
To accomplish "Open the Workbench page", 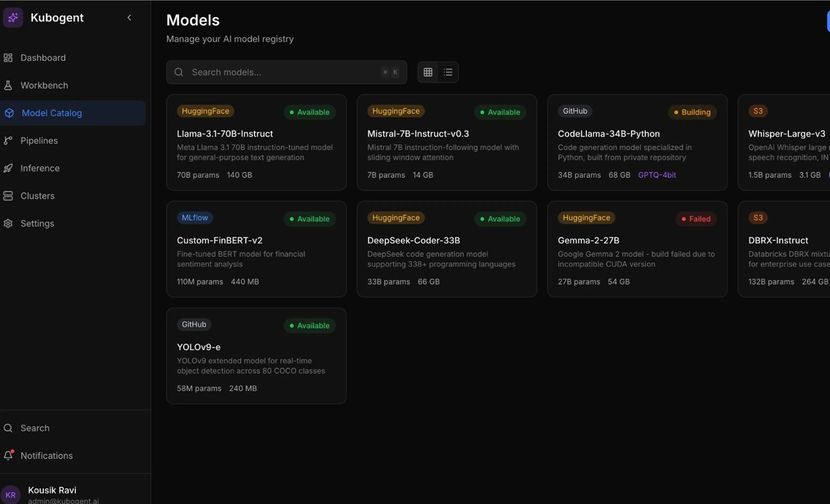I will tap(73, 85).
